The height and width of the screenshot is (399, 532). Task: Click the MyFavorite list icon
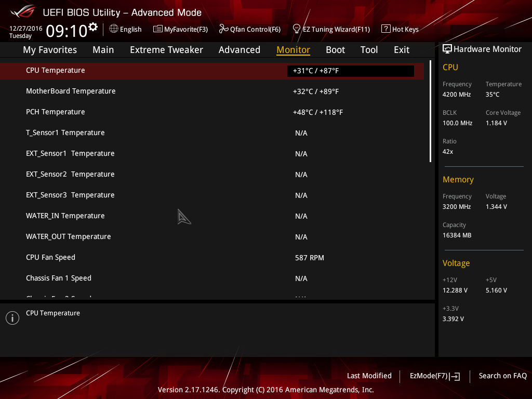click(158, 29)
